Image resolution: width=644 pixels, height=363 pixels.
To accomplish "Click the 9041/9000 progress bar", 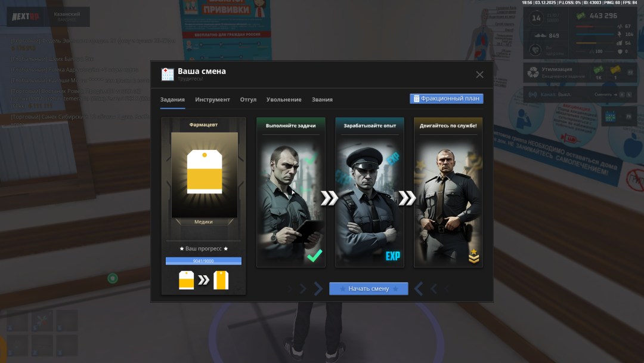I will click(x=203, y=261).
